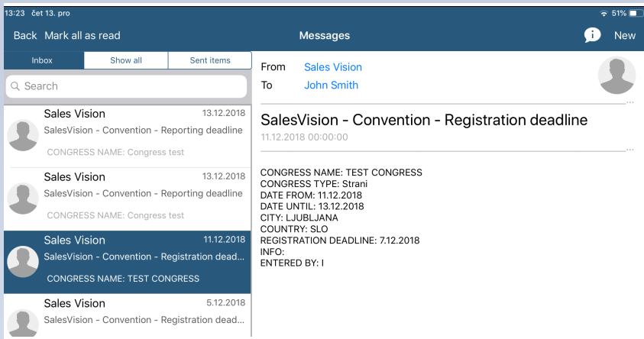Image resolution: width=644 pixels, height=339 pixels.
Task: Expand header ellipsis below sender avatar
Action: (629, 102)
